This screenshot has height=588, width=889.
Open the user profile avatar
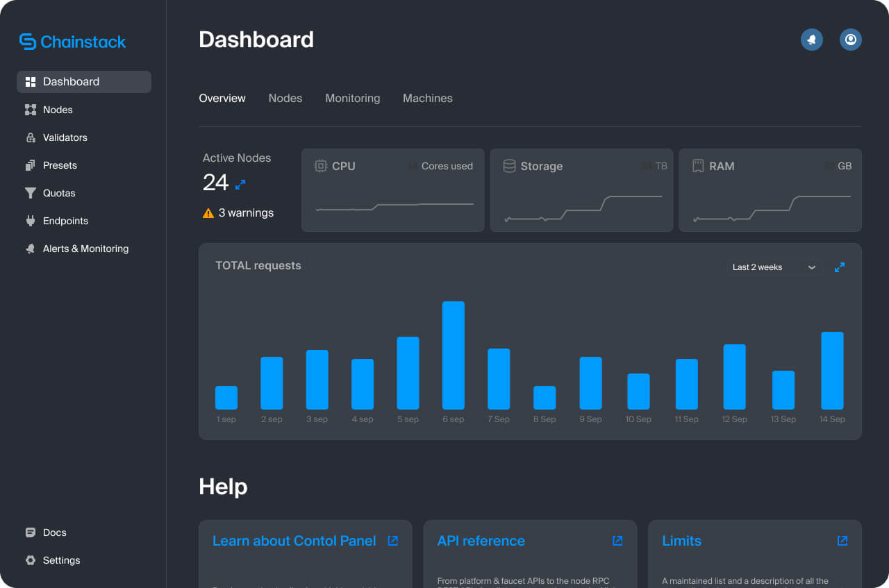[851, 40]
